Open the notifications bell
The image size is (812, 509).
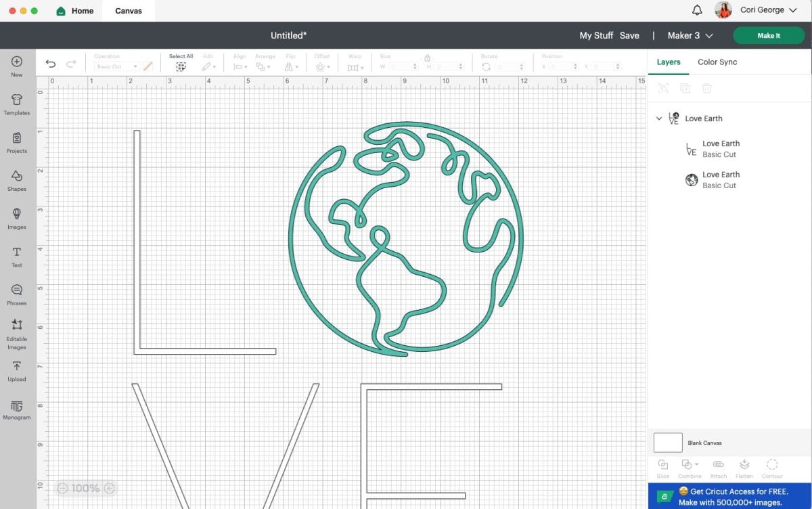point(697,10)
